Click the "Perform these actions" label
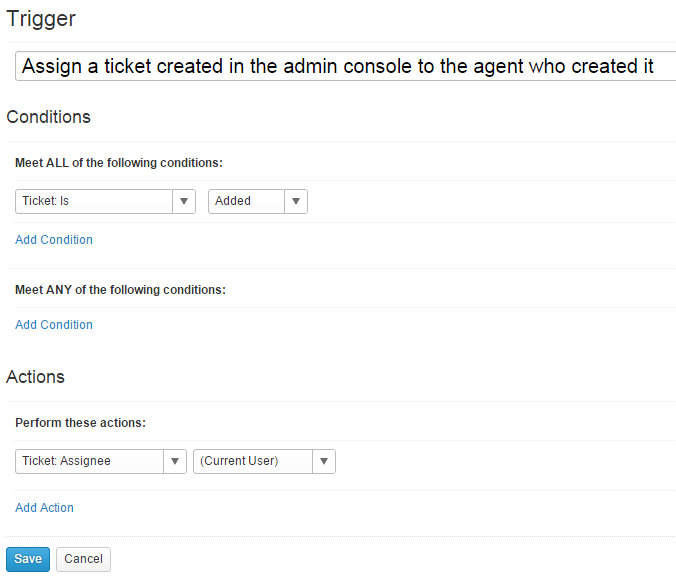 point(81,423)
